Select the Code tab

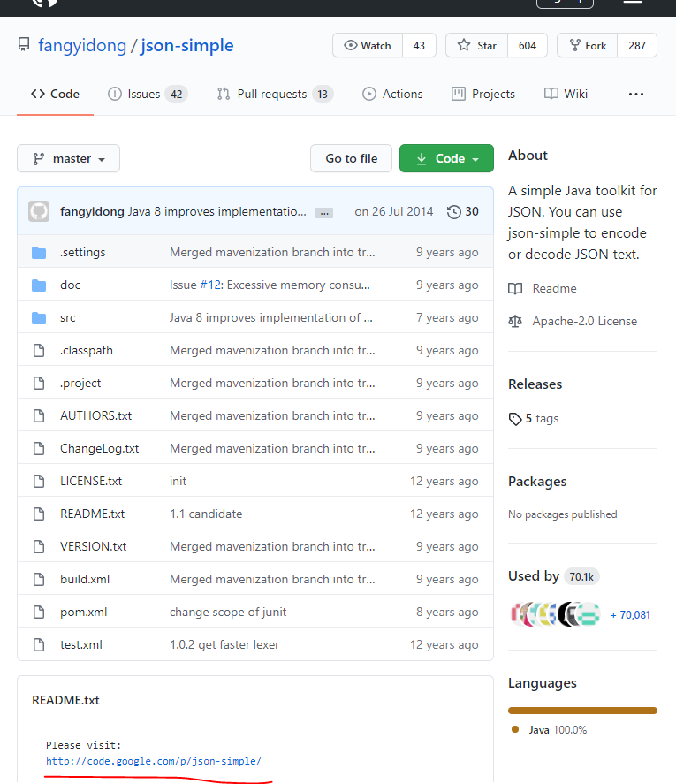55,94
